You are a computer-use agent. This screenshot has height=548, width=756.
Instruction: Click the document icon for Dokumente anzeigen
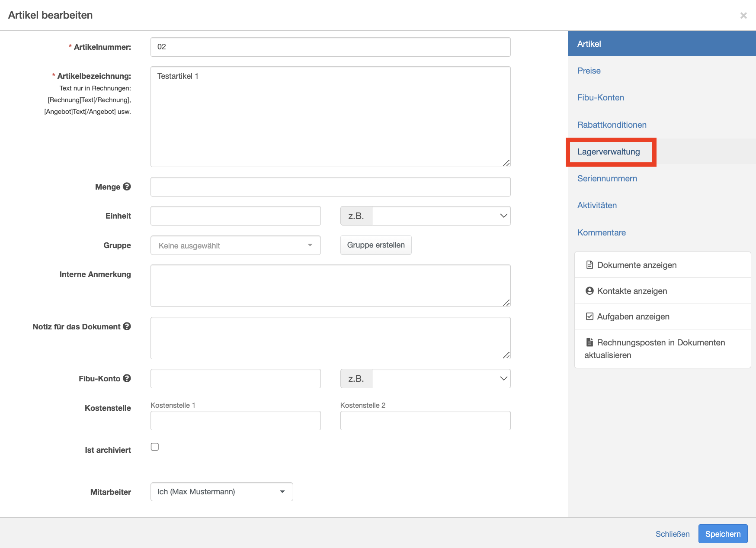(589, 265)
